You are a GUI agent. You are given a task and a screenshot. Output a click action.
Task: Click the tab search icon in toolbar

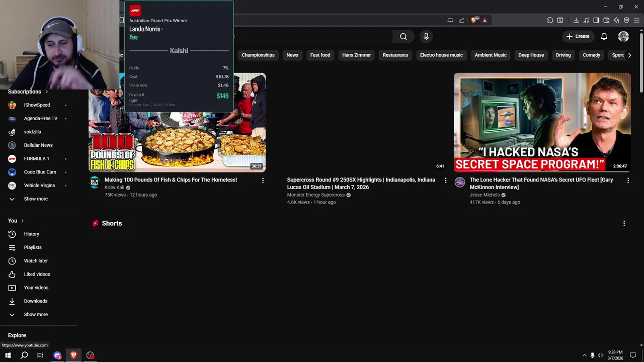(x=560, y=20)
